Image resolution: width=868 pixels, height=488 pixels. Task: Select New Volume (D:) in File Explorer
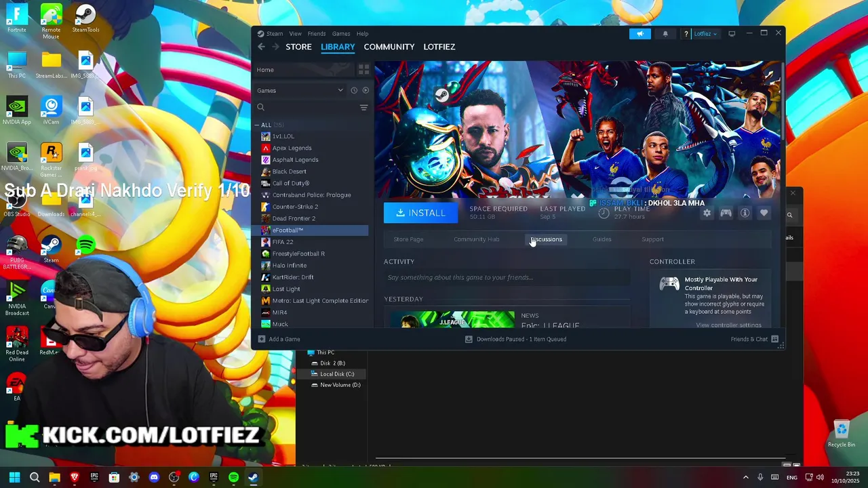(x=340, y=385)
